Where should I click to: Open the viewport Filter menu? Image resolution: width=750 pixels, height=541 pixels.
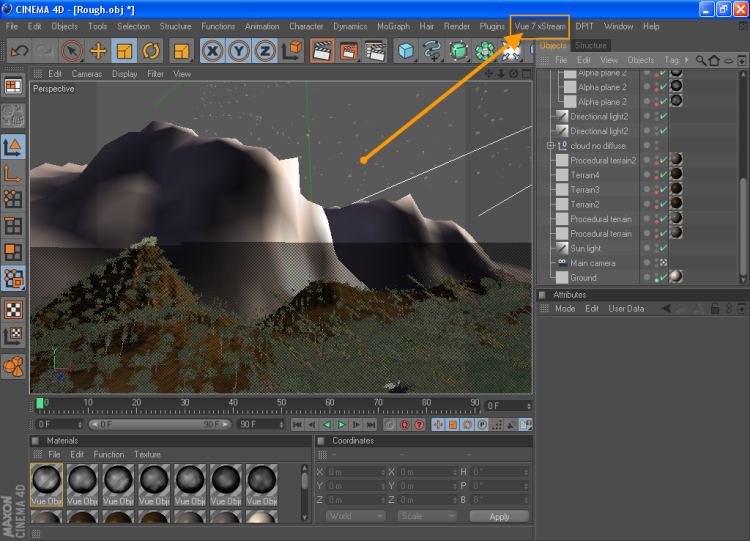pyautogui.click(x=155, y=74)
